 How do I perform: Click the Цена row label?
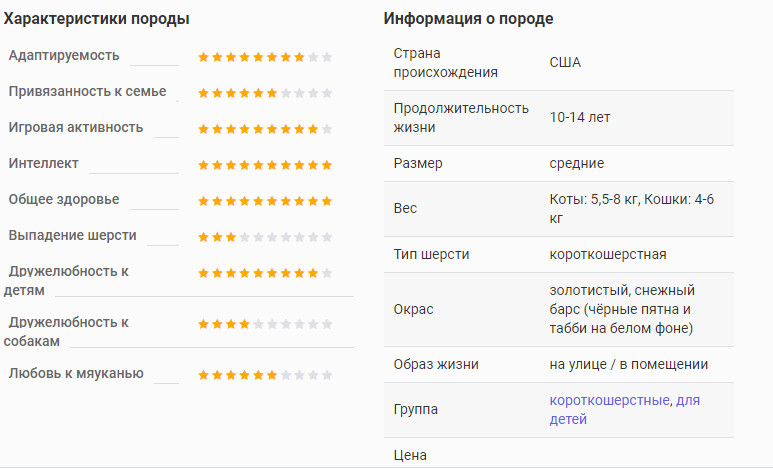click(410, 455)
